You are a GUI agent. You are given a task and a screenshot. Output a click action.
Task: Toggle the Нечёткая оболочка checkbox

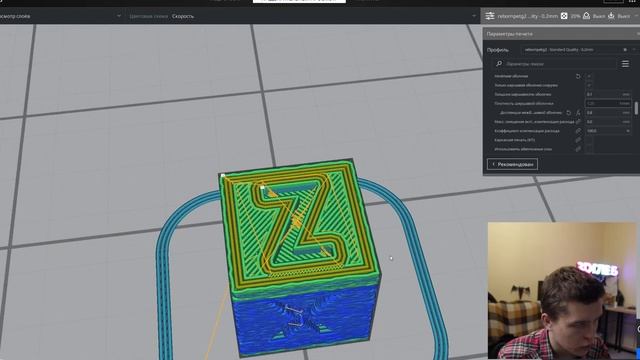click(589, 76)
